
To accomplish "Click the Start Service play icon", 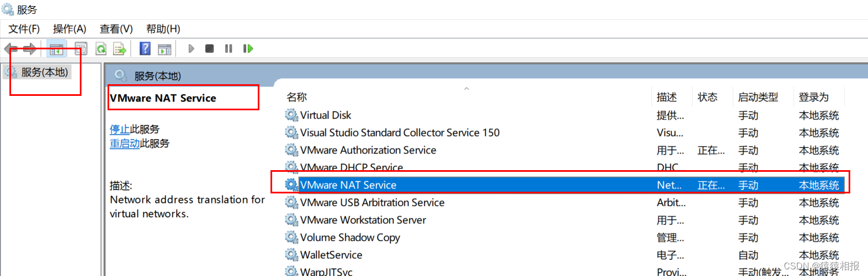I will click(x=191, y=49).
